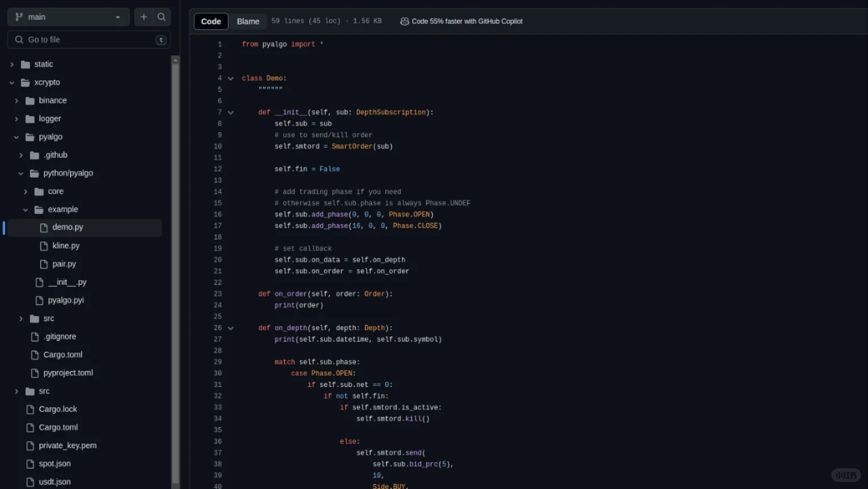Open pyalgo.pyi in the file tree
The image size is (868, 489).
[66, 300]
